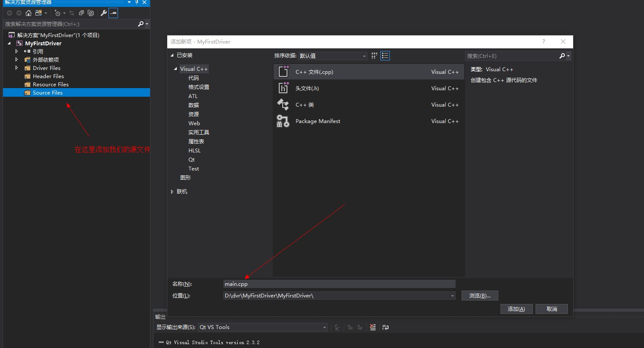This screenshot has height=348, width=644.
Task: Pin the Solution Explorer panel with pushpin icon
Action: coord(137,2)
